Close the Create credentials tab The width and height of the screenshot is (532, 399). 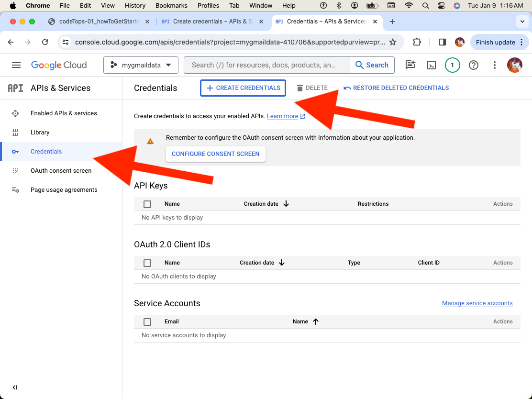click(x=261, y=22)
